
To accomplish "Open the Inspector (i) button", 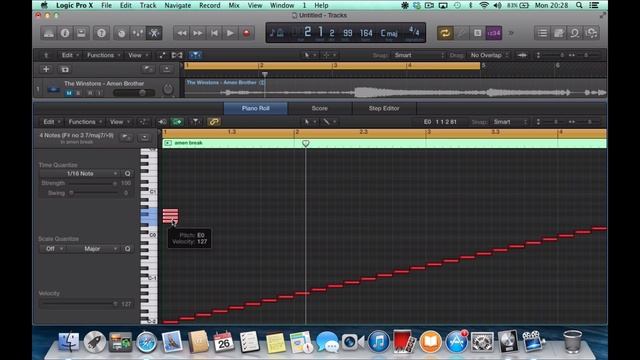I will [x=65, y=33].
